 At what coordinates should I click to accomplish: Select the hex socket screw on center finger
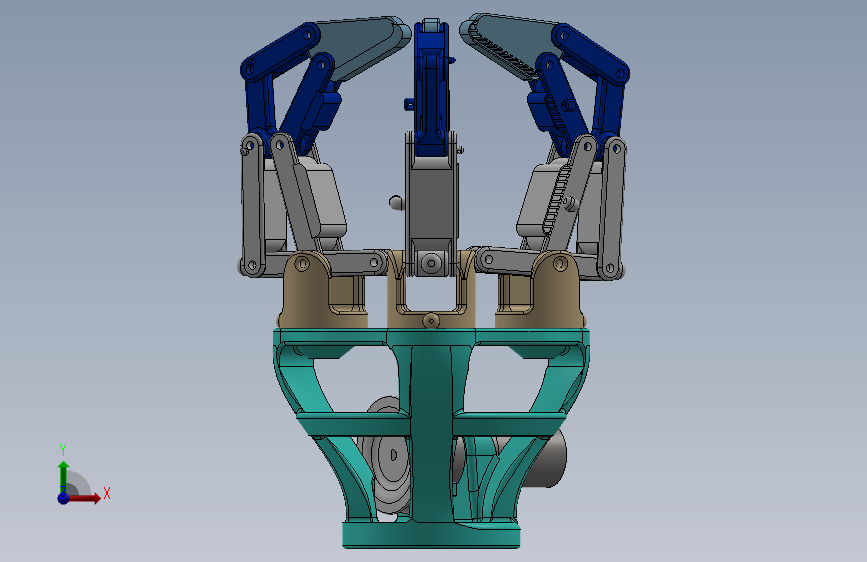click(431, 262)
